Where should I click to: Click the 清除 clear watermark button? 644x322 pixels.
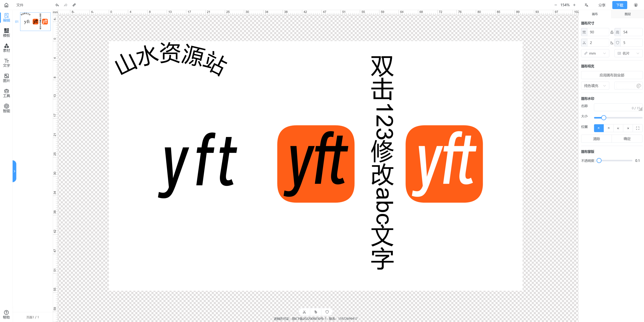(596, 139)
